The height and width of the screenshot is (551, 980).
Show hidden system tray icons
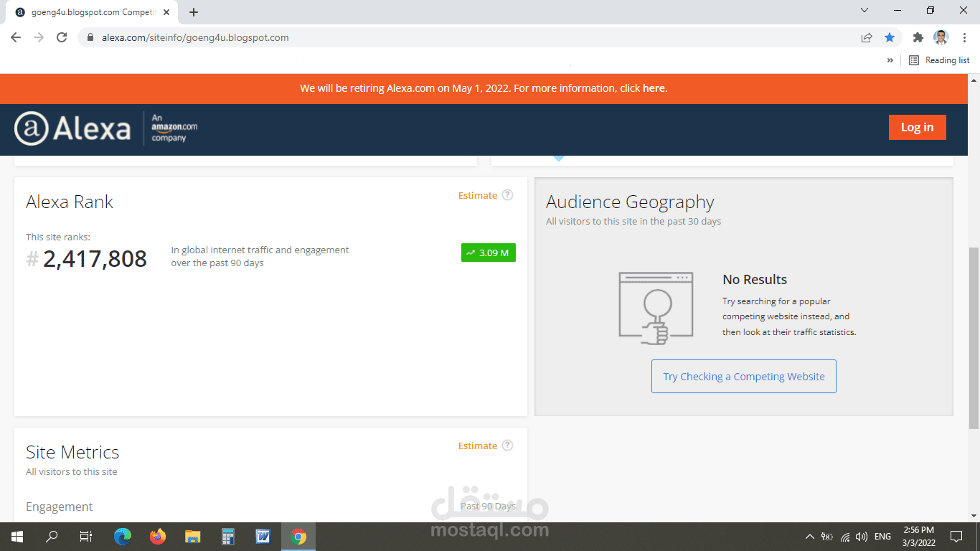click(x=810, y=537)
